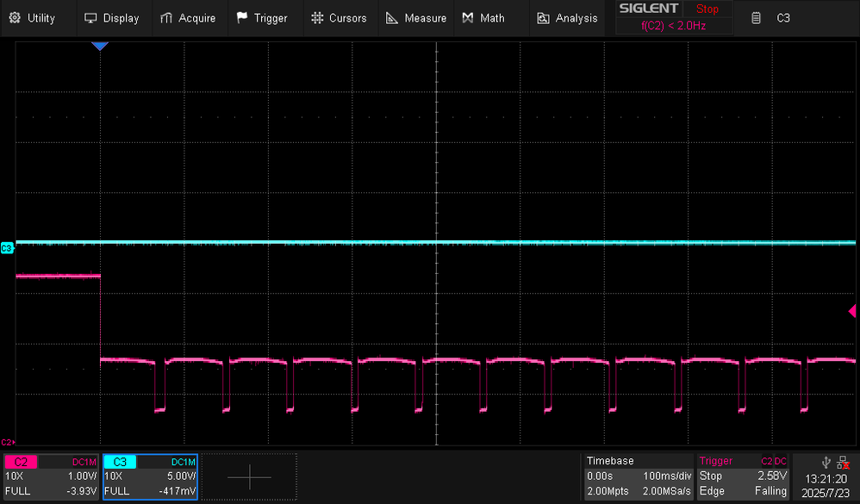Open the Measure menu
The width and height of the screenshot is (860, 504).
click(x=416, y=18)
